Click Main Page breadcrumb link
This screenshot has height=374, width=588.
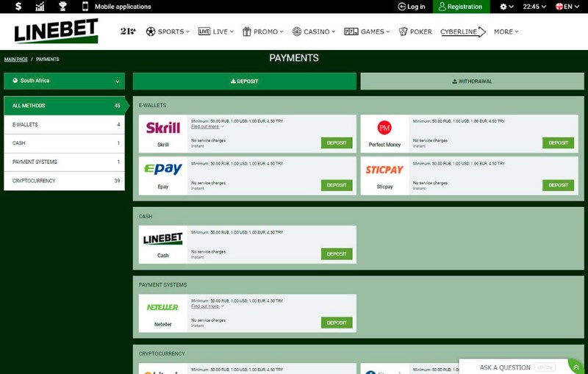[x=16, y=60]
